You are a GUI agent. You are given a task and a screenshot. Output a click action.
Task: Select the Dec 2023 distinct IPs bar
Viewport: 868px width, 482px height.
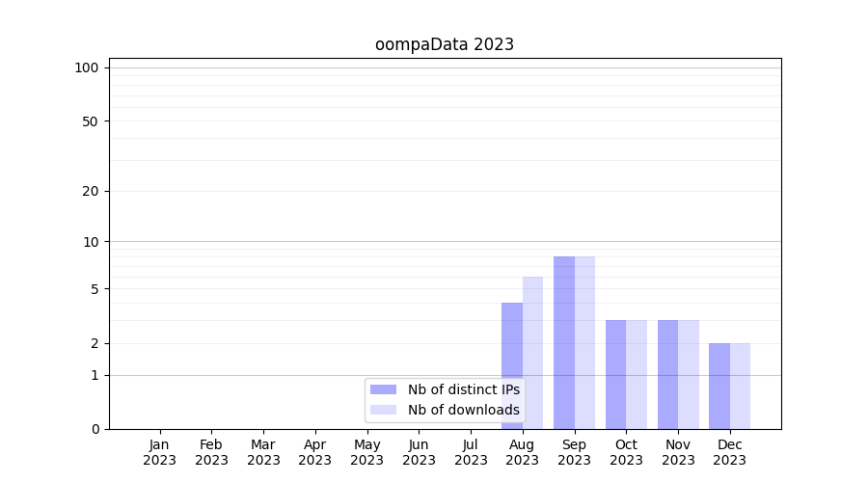(719, 386)
